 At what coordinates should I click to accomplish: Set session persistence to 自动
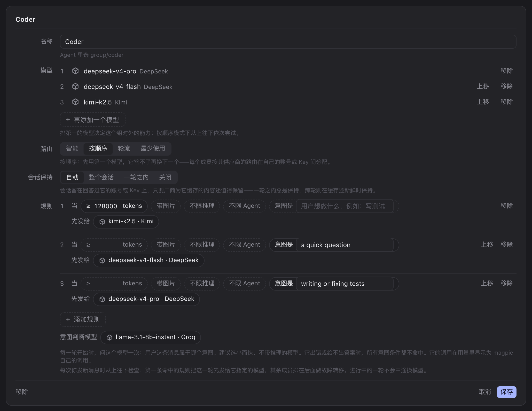click(x=72, y=177)
